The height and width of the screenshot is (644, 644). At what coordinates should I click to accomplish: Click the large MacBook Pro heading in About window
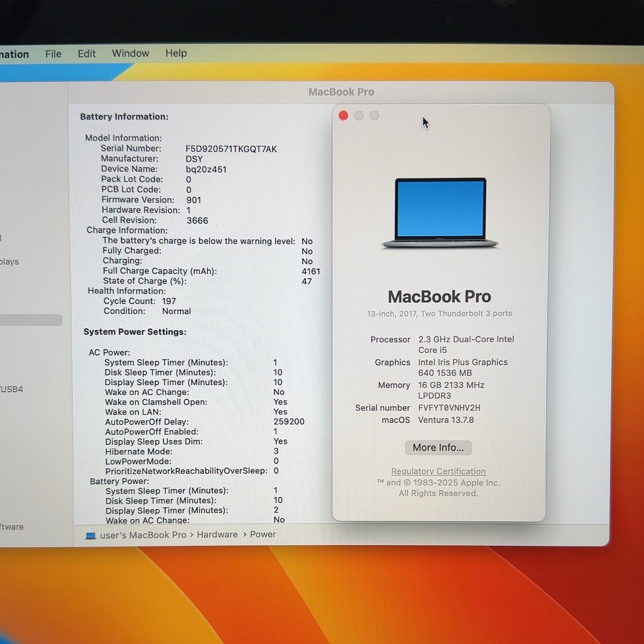(x=439, y=297)
